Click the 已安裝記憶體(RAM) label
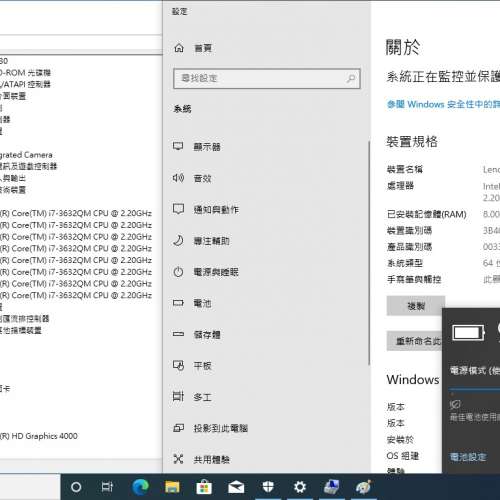The height and width of the screenshot is (500, 500). [426, 214]
